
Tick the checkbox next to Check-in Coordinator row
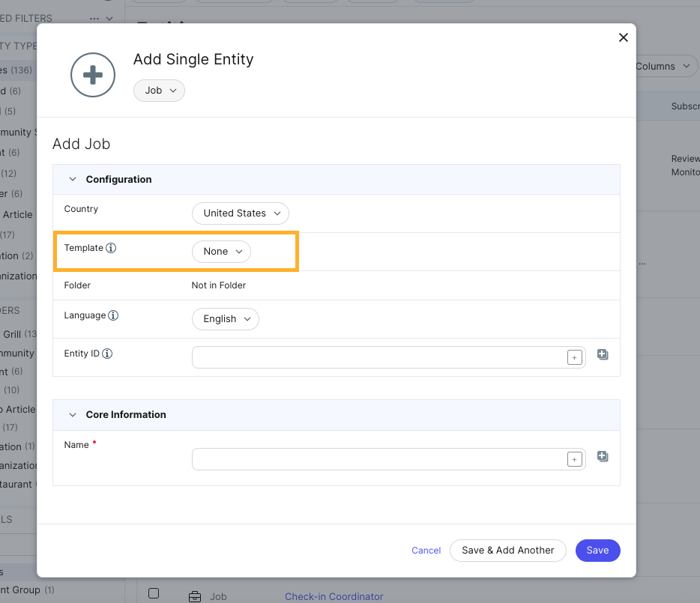pyautogui.click(x=154, y=593)
